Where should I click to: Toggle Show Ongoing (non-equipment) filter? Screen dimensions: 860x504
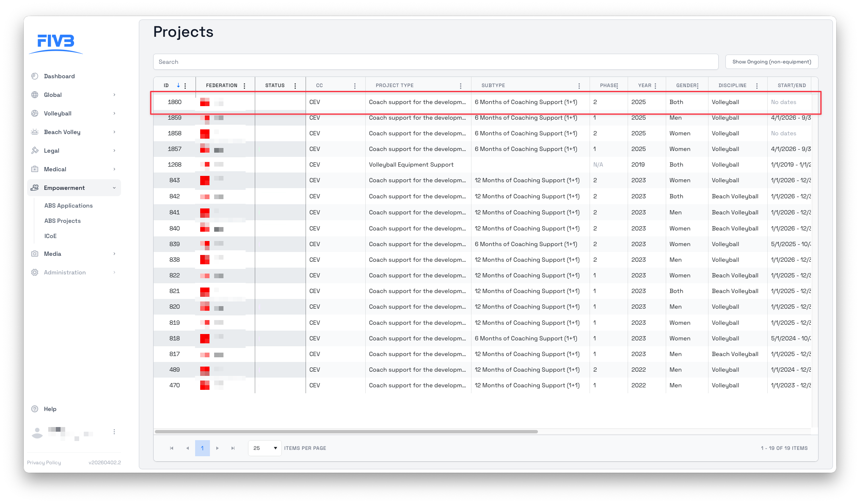[772, 62]
